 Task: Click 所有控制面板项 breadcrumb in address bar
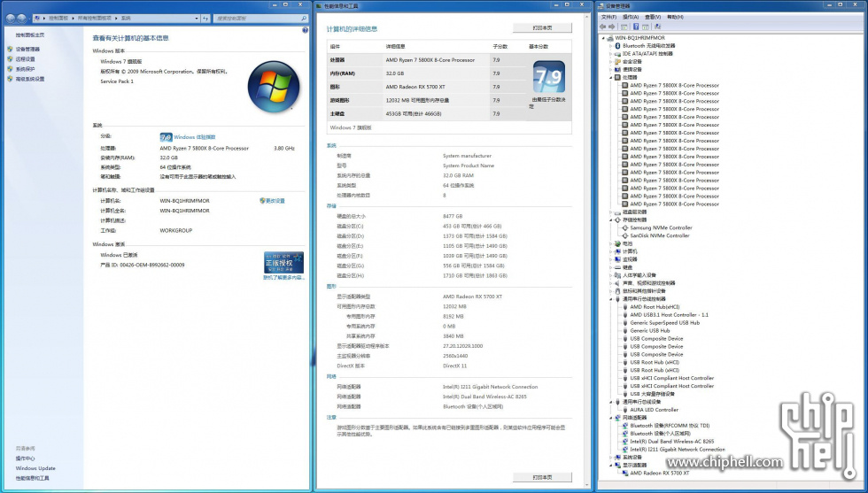tap(97, 19)
